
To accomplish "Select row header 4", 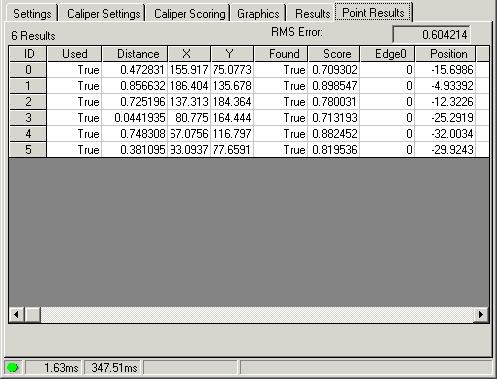I will (28, 134).
